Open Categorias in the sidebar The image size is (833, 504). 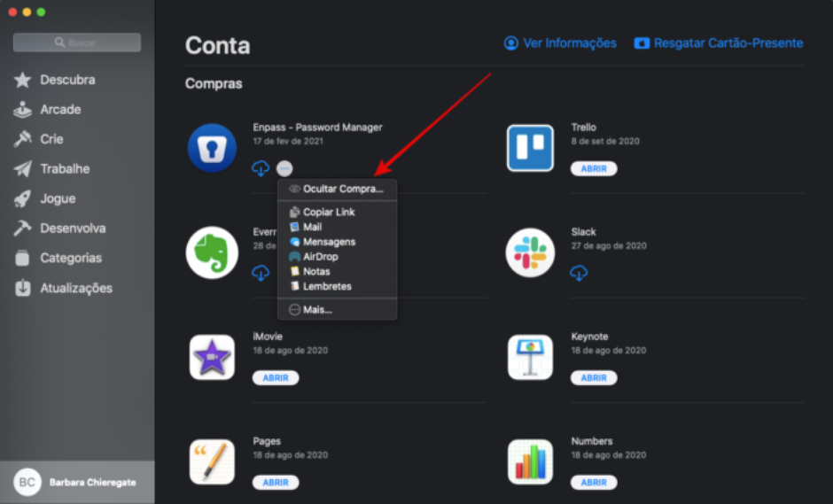pyautogui.click(x=58, y=258)
